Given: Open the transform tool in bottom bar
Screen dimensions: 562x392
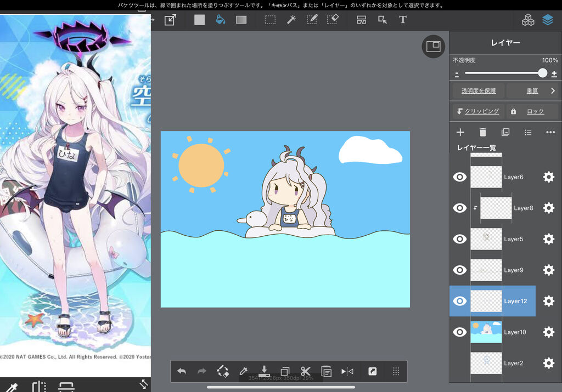Looking at the screenshot, I should (223, 371).
